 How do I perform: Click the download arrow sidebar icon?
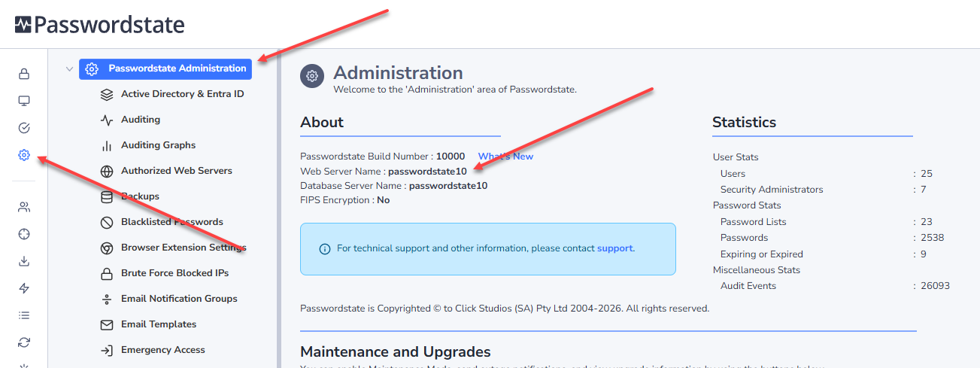pyautogui.click(x=24, y=261)
